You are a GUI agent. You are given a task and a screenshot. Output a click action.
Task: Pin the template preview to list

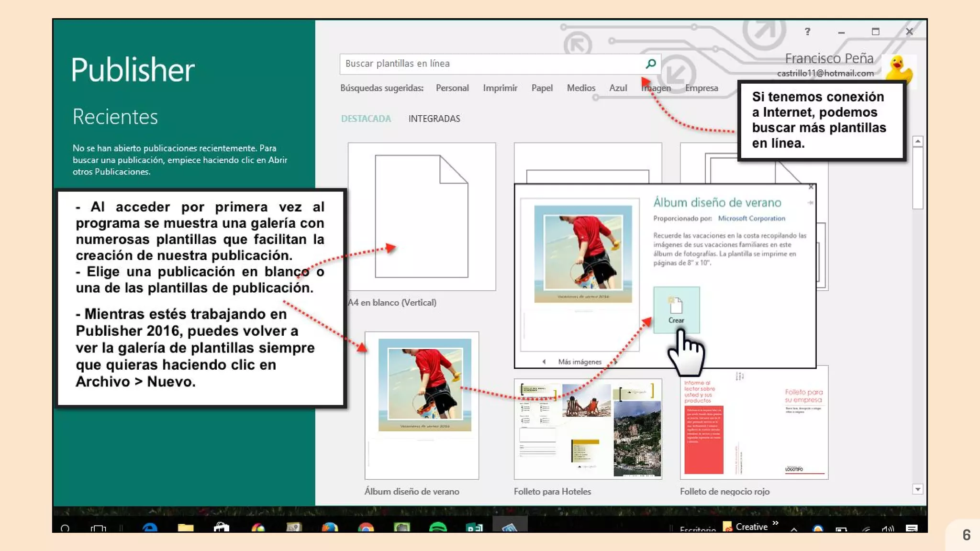[x=810, y=203]
